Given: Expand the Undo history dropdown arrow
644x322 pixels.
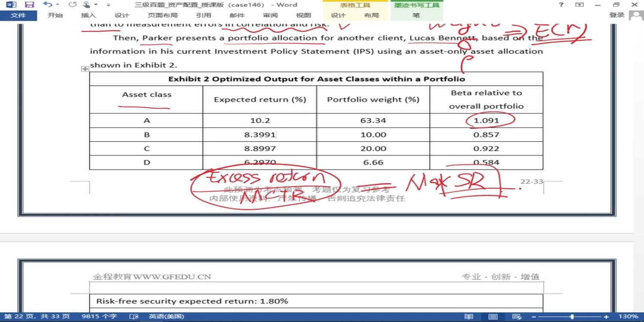Looking at the screenshot, I should pos(57,5).
